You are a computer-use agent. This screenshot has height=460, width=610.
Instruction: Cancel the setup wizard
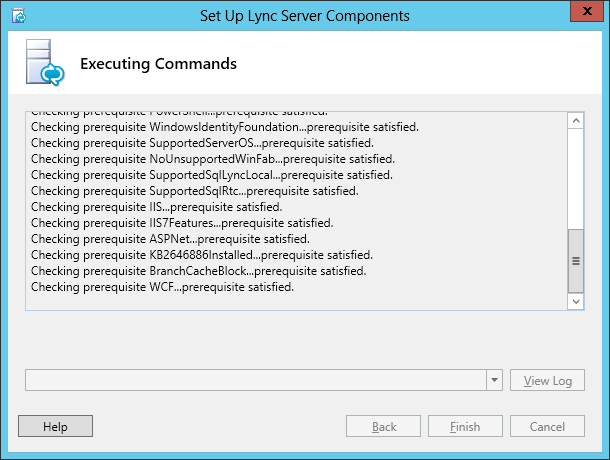coord(547,427)
